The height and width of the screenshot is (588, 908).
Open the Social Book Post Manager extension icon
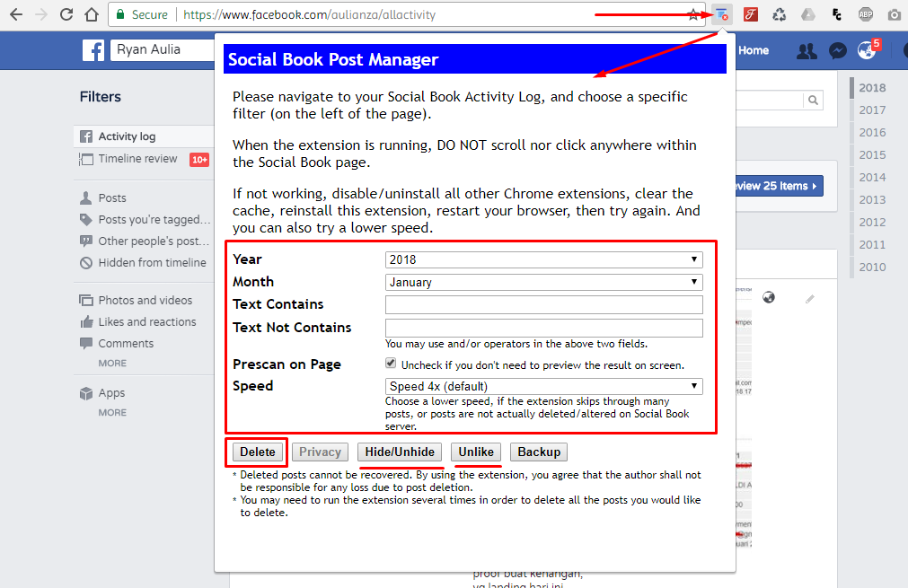coord(721,14)
